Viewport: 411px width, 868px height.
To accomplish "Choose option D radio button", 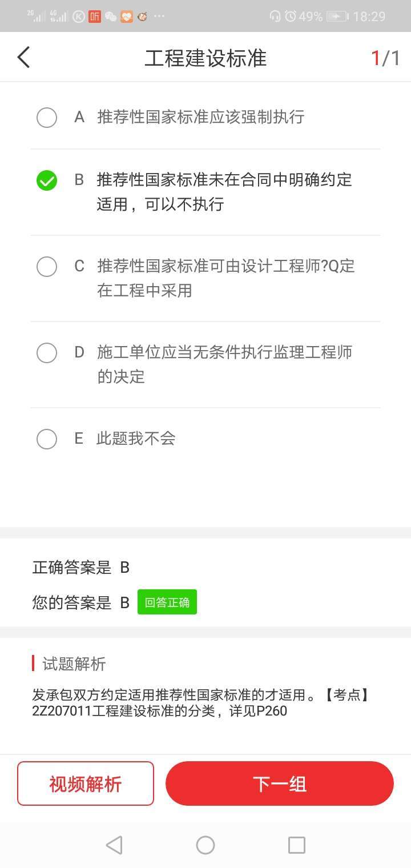I will pos(47,353).
